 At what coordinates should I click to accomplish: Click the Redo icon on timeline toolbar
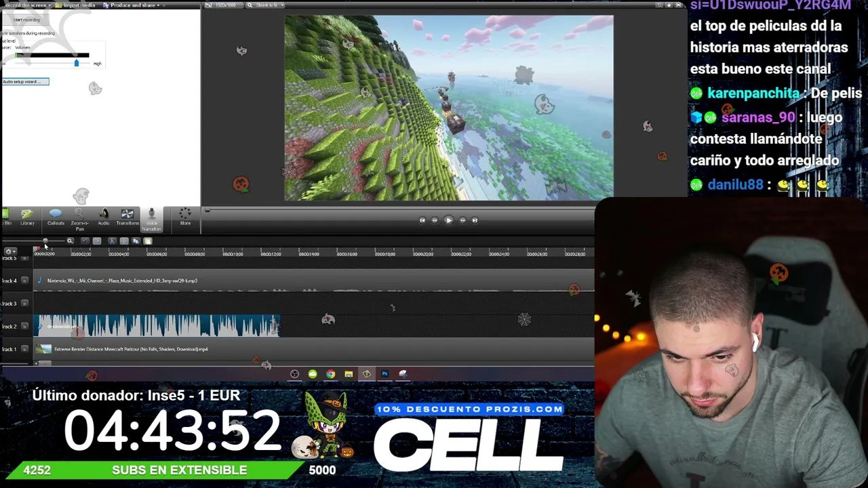tap(97, 241)
